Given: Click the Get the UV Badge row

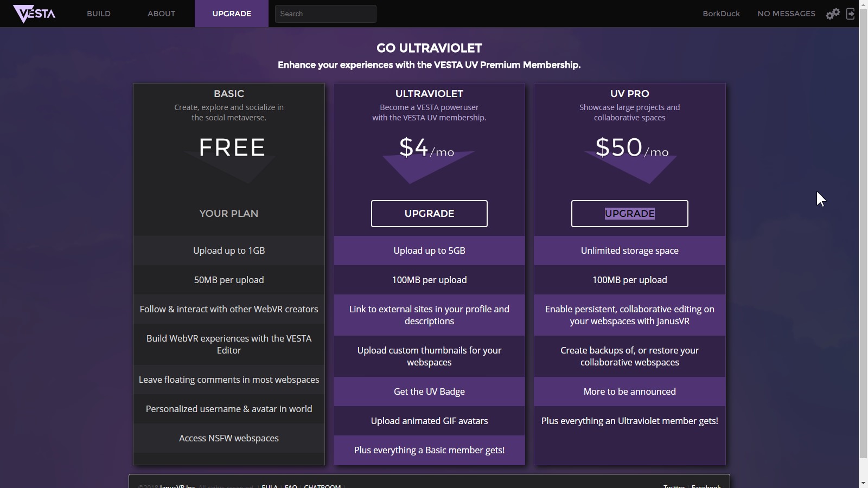Looking at the screenshot, I should 429,391.
